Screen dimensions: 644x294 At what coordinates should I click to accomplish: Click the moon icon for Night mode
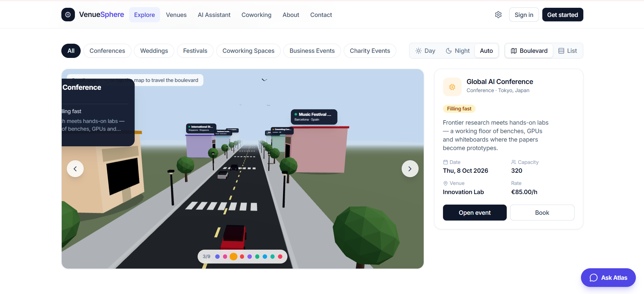coord(449,51)
